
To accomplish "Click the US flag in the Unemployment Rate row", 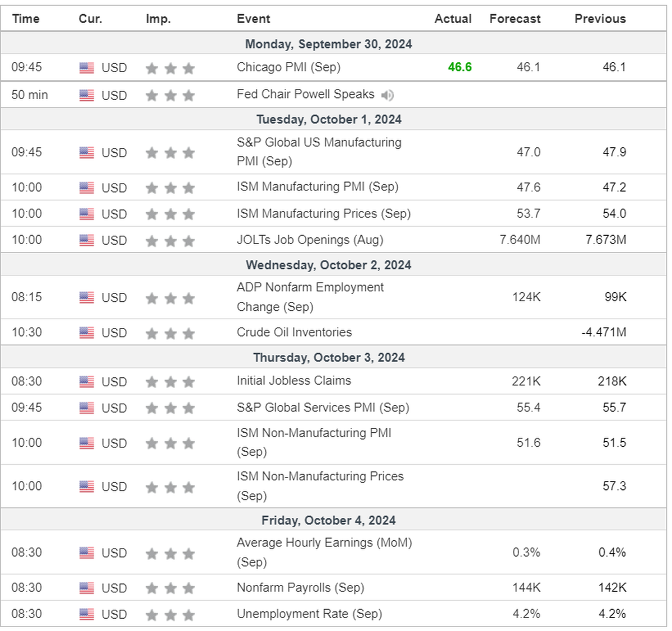I will click(x=87, y=614).
